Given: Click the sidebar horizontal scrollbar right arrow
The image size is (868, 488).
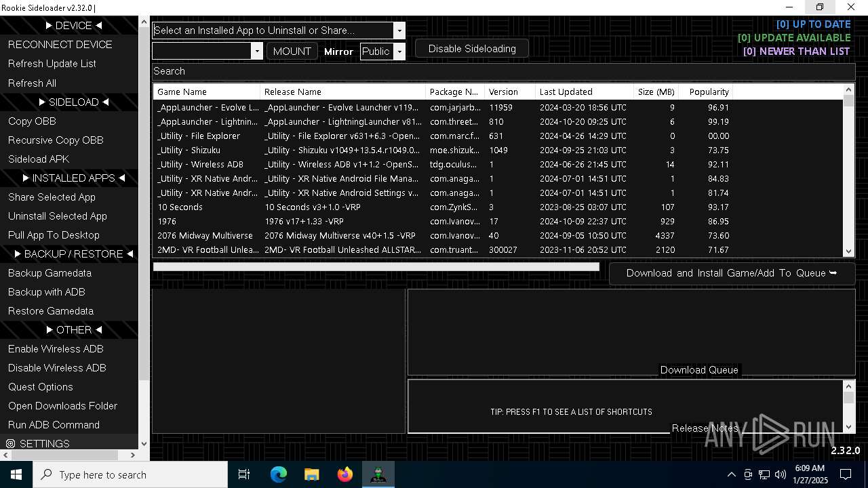Looking at the screenshot, I should click(132, 455).
